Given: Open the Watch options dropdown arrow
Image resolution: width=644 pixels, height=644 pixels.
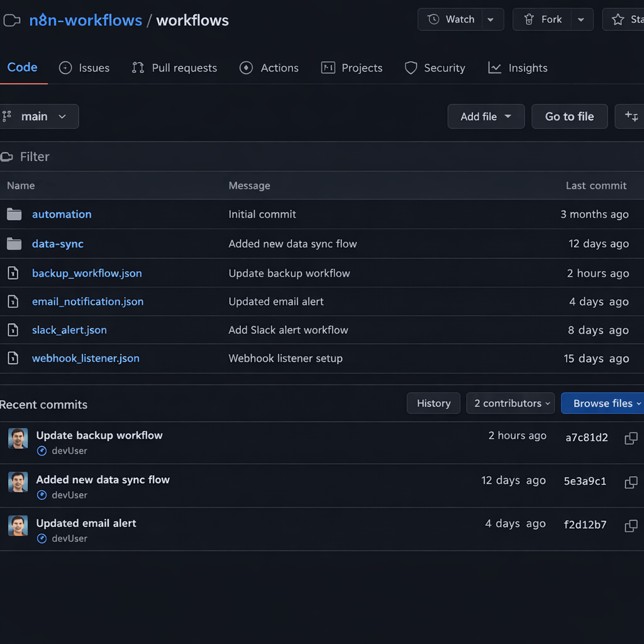Looking at the screenshot, I should [x=491, y=19].
